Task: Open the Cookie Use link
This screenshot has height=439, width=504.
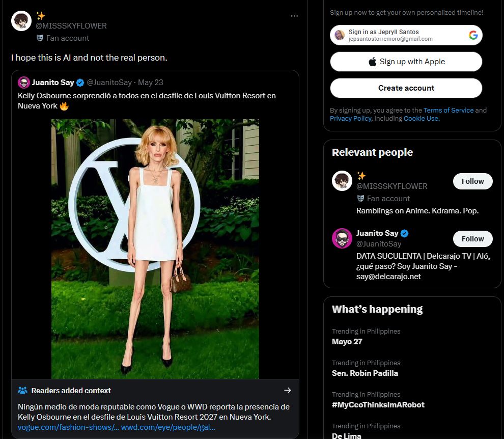Action: coord(421,118)
